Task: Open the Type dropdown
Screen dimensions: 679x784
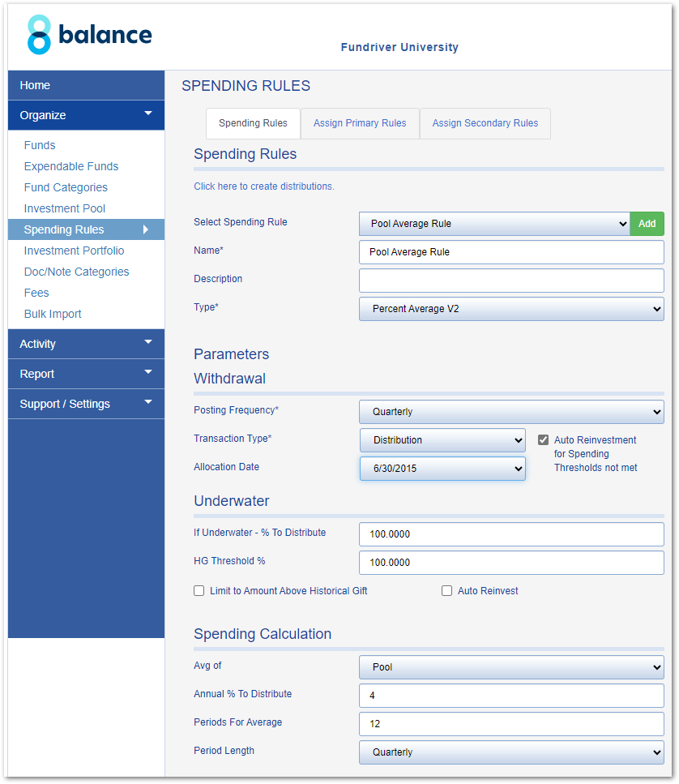Action: 511,309
